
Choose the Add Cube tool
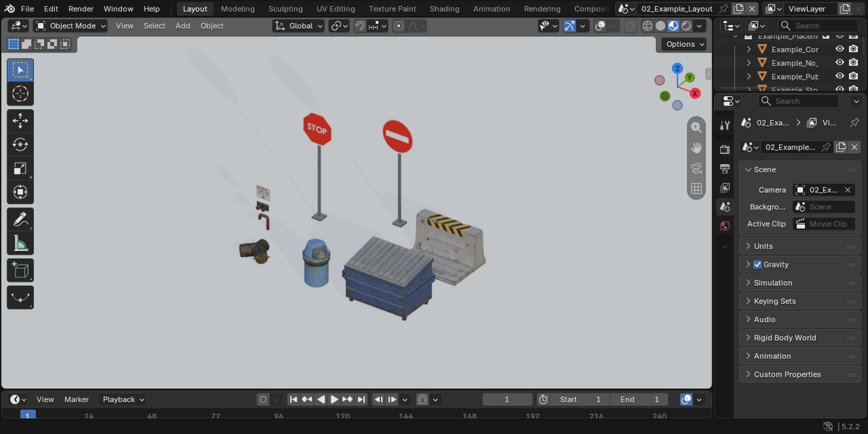pyautogui.click(x=20, y=271)
